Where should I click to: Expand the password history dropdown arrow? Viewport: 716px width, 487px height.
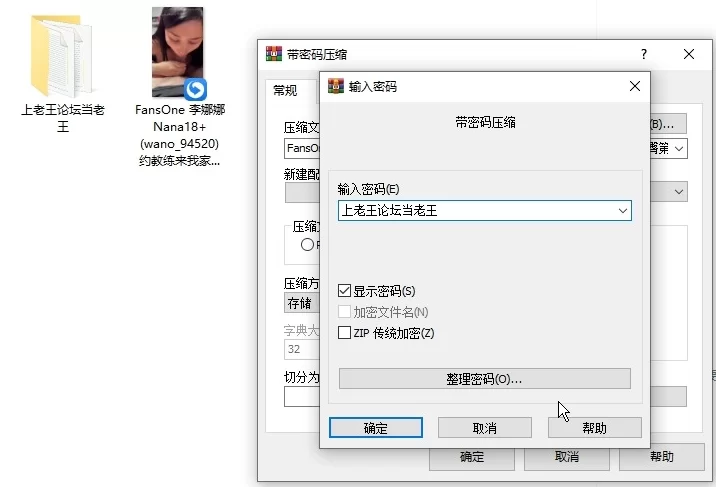pos(622,211)
